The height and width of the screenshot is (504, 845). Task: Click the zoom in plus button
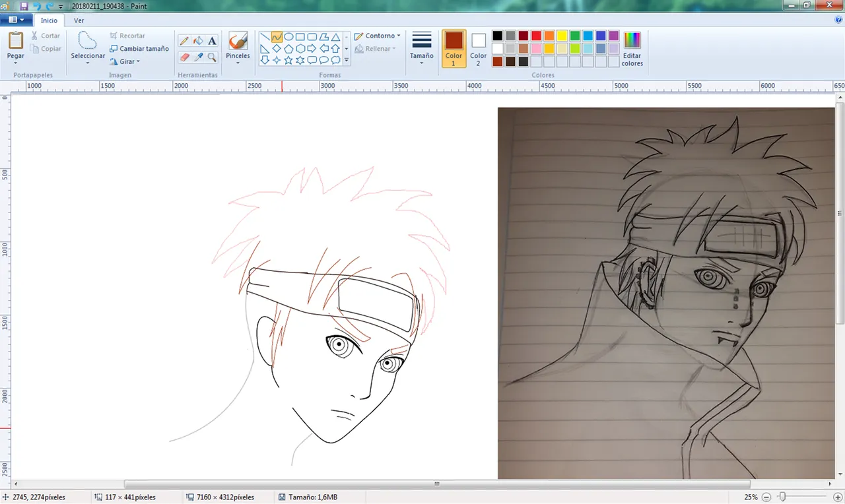tap(838, 497)
